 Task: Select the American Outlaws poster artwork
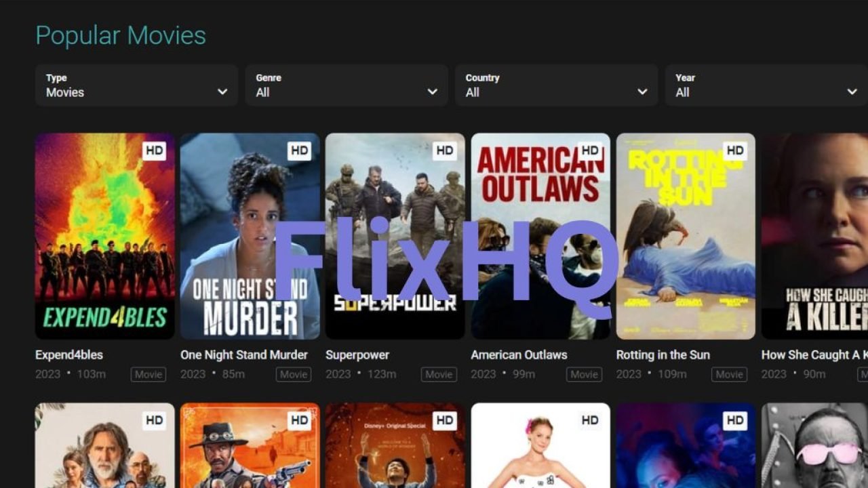coord(540,236)
